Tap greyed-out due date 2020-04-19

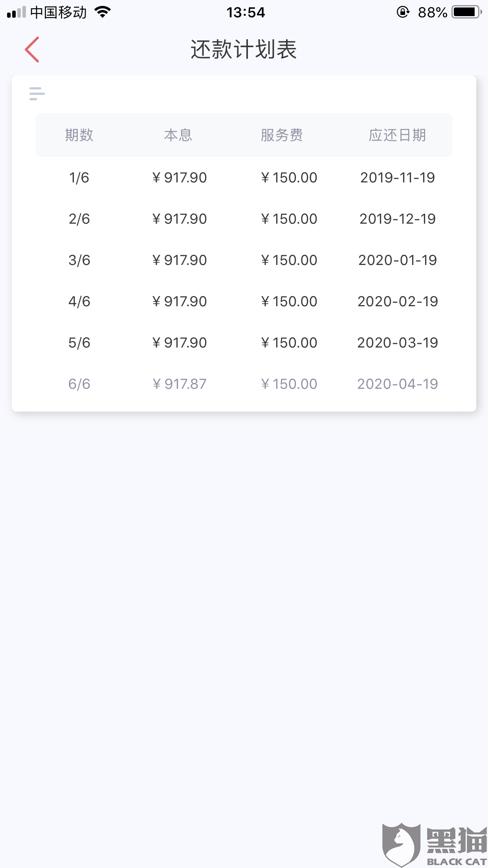398,384
